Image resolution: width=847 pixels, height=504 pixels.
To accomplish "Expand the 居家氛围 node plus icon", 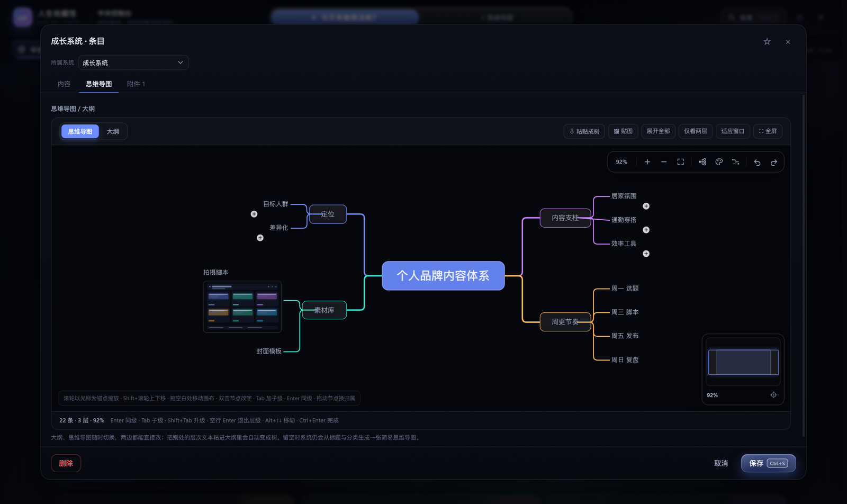I will point(646,206).
